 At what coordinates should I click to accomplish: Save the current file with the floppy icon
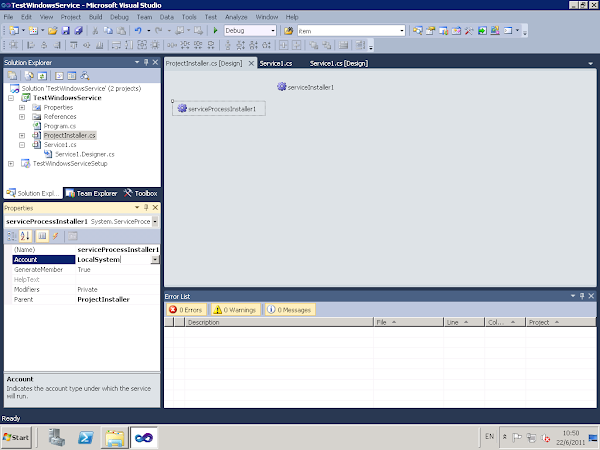[66, 31]
